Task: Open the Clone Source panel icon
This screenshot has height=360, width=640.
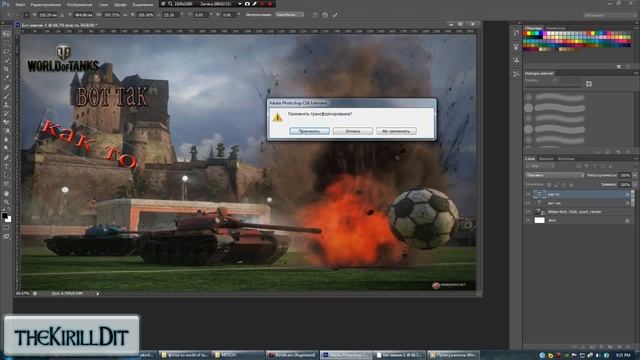Action: point(516,60)
